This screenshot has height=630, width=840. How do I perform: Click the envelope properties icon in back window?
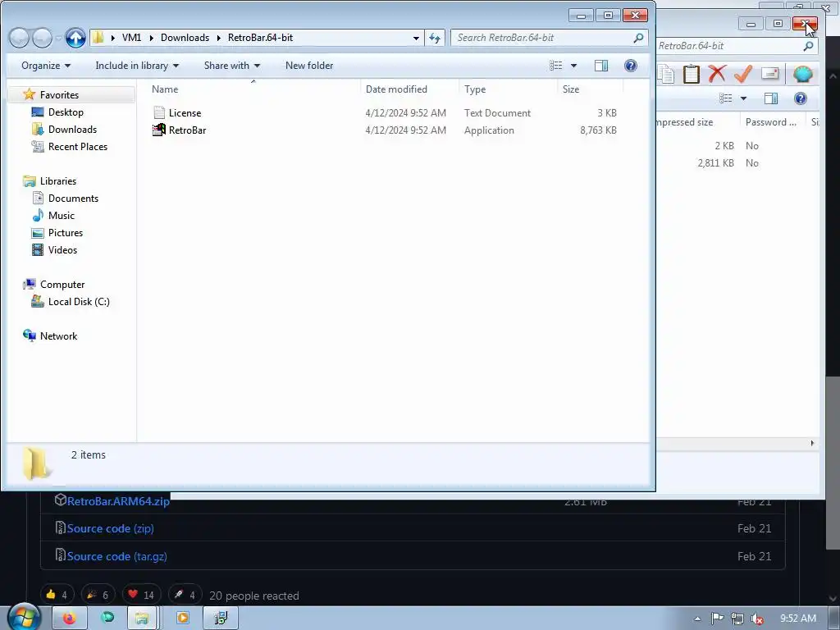[769, 73]
